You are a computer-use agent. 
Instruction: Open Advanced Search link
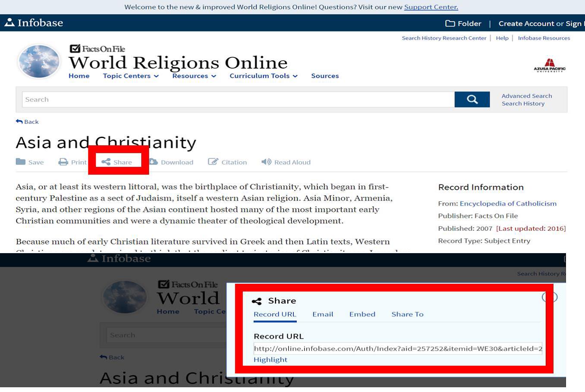527,96
